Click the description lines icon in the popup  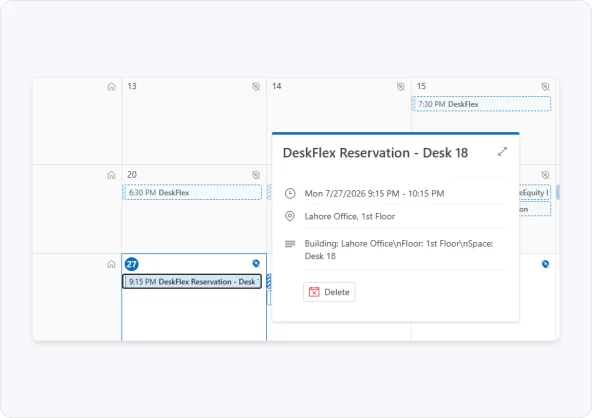tap(290, 244)
